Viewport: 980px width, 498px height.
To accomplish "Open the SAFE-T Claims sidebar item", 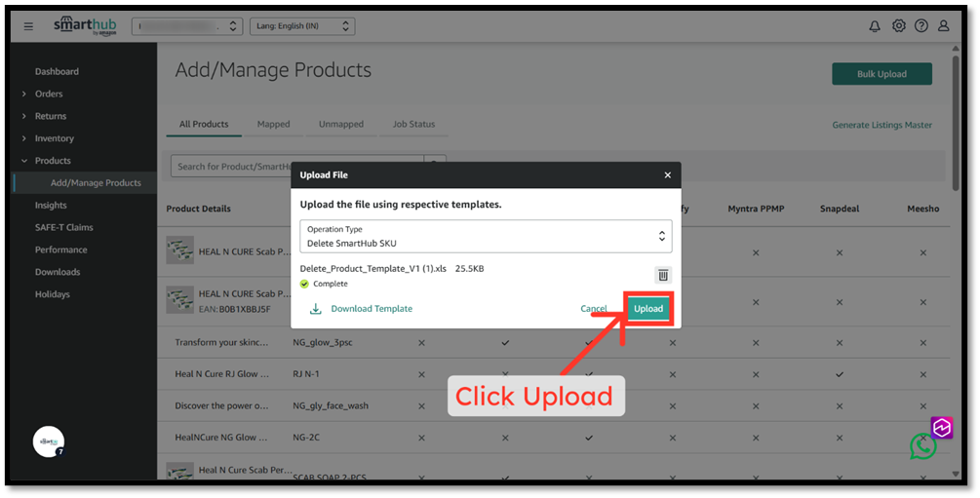I will 63,227.
